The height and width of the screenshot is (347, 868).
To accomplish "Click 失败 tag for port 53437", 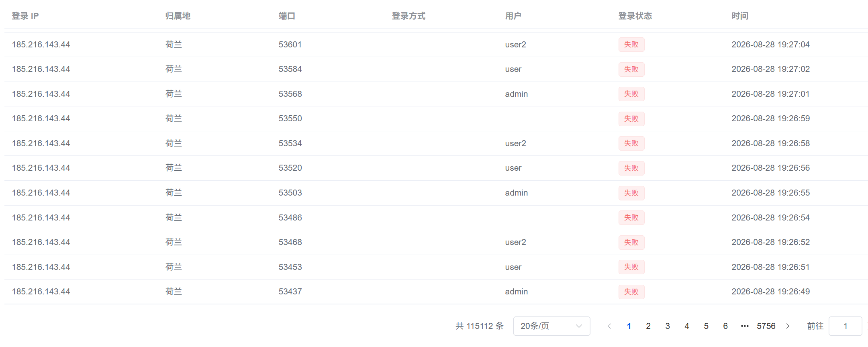I will pyautogui.click(x=631, y=292).
